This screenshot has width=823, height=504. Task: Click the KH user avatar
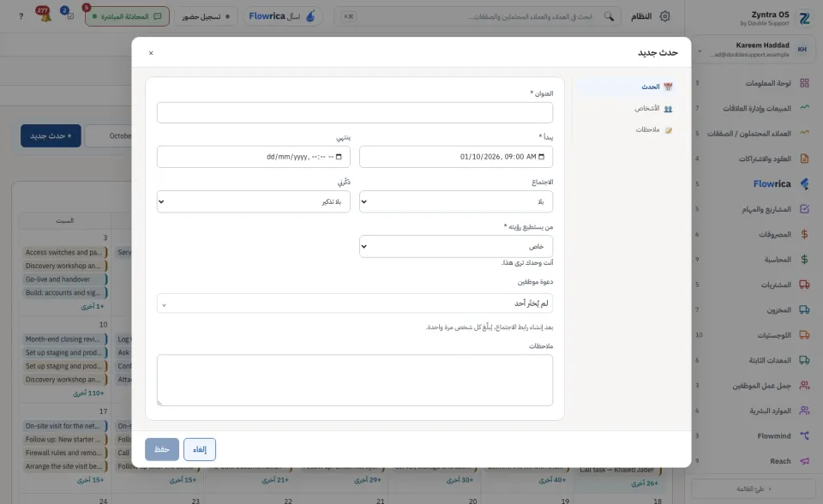coord(802,50)
